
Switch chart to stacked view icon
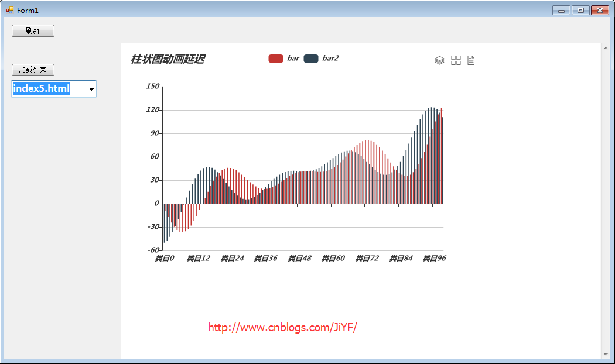point(440,60)
